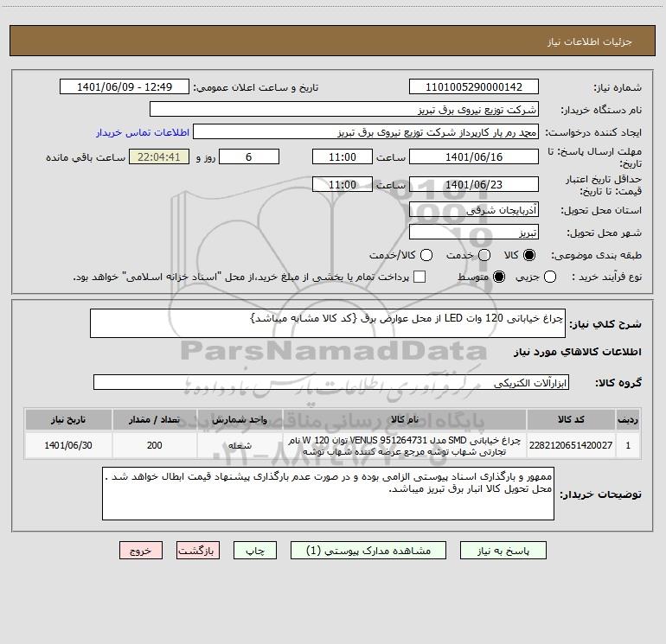Click the response deadline time 11:00 field
The height and width of the screenshot is (644, 666).
pyautogui.click(x=343, y=156)
